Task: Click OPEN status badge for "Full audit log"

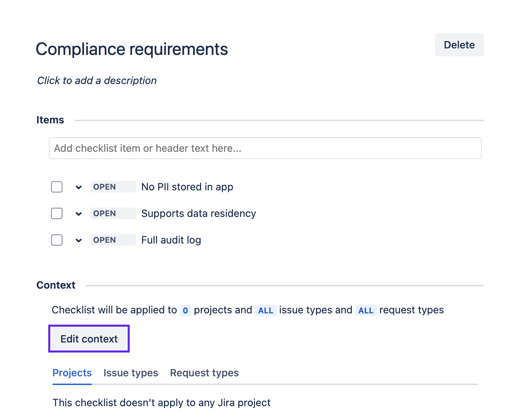Action: pyautogui.click(x=113, y=240)
